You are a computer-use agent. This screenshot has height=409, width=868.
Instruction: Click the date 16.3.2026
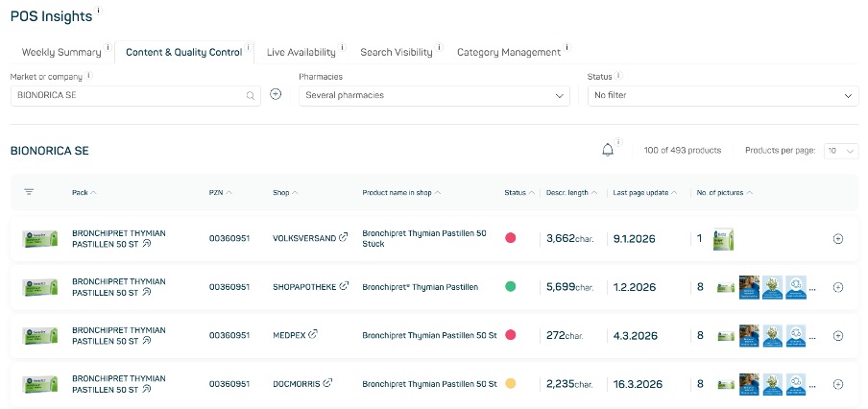pyautogui.click(x=639, y=384)
